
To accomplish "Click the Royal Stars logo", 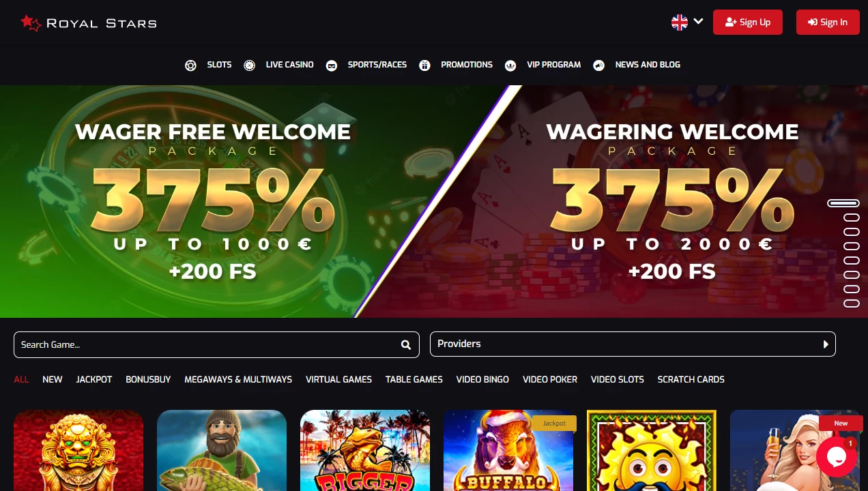I will tap(89, 23).
